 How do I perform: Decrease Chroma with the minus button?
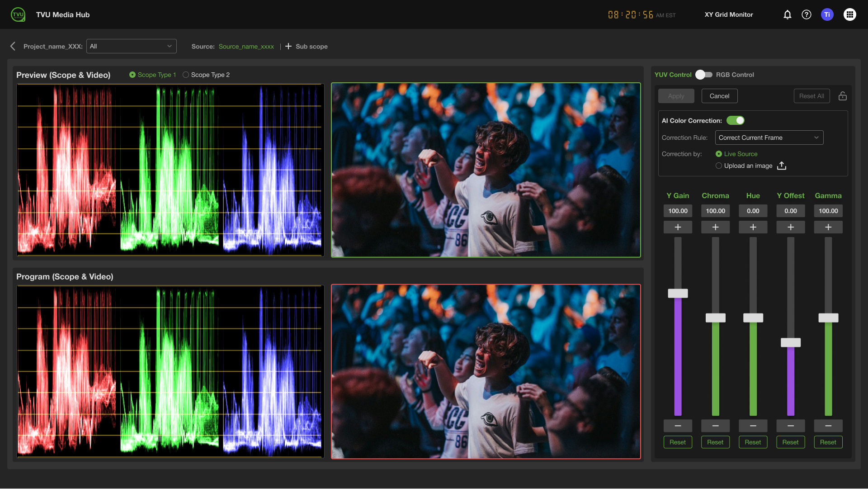[715, 426]
